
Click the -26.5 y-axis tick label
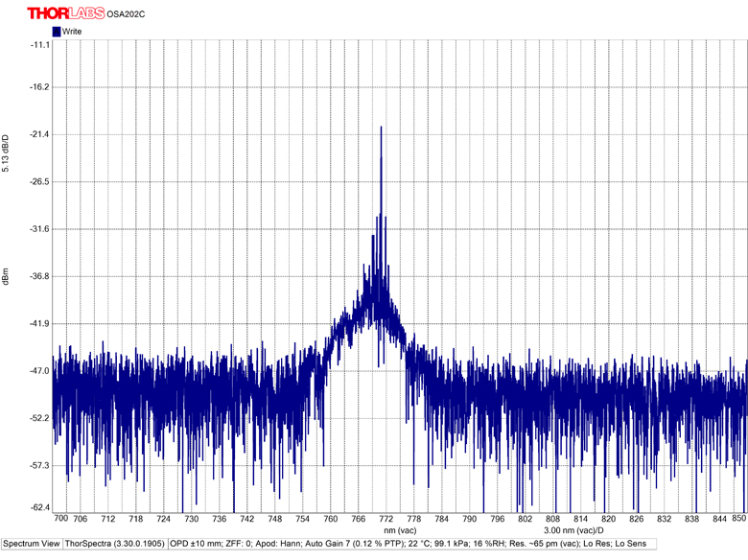coord(39,181)
